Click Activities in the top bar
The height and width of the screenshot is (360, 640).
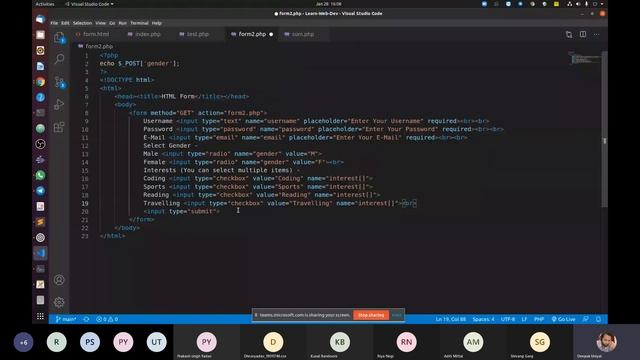tap(45, 4)
